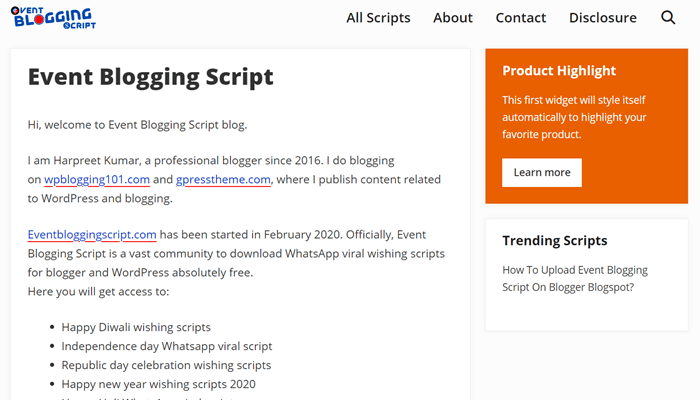Click the Product Highlight widget title
700x400 pixels.
(559, 71)
